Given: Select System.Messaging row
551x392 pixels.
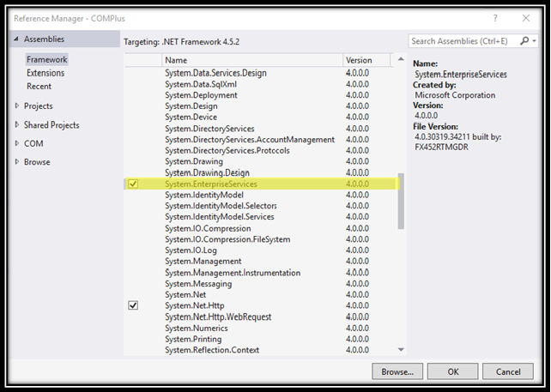Looking at the screenshot, I should (262, 283).
